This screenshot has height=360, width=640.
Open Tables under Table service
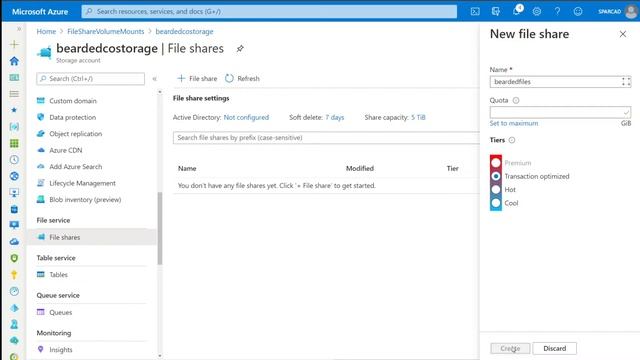tap(58, 275)
